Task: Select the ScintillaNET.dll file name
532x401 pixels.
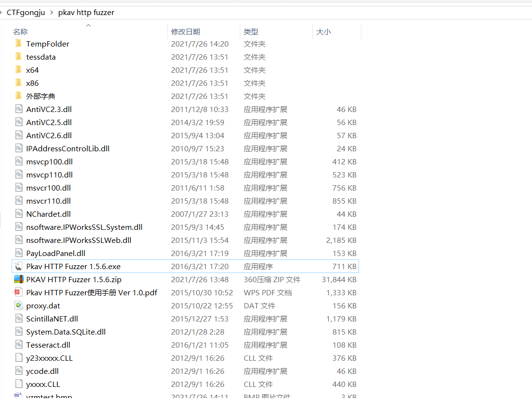Action: pyautogui.click(x=52, y=319)
